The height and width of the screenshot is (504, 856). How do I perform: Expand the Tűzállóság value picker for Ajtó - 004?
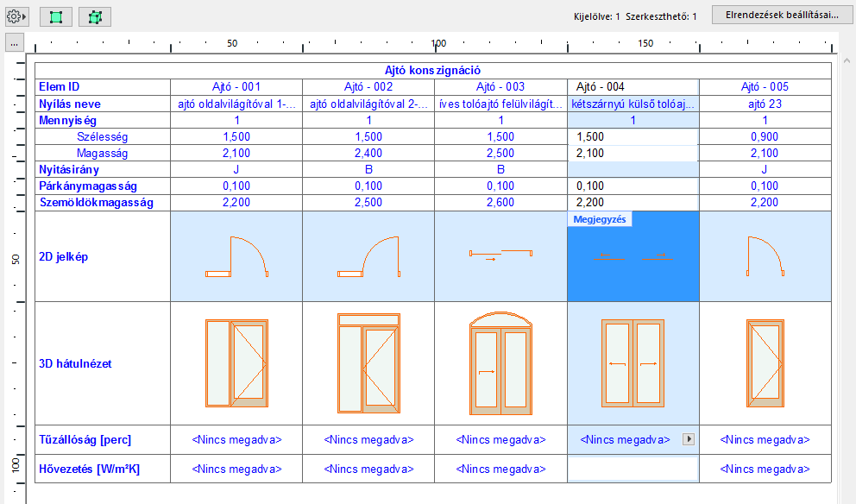(x=689, y=439)
